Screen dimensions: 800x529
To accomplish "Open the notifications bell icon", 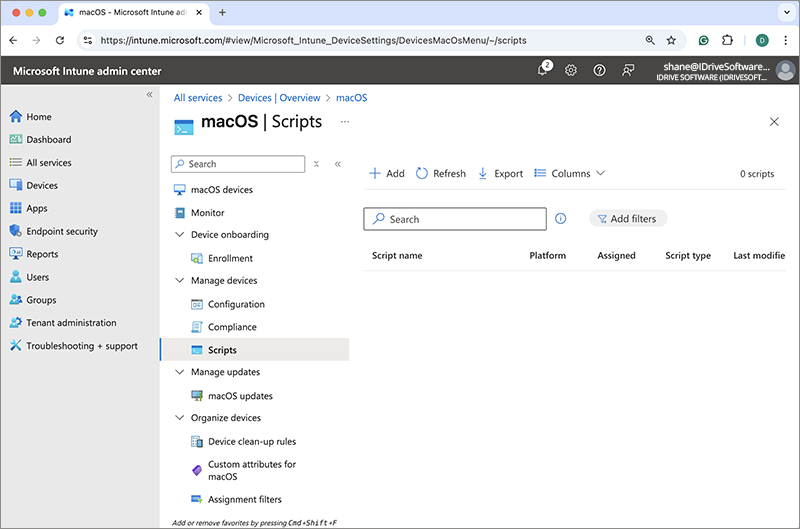I will click(x=543, y=70).
